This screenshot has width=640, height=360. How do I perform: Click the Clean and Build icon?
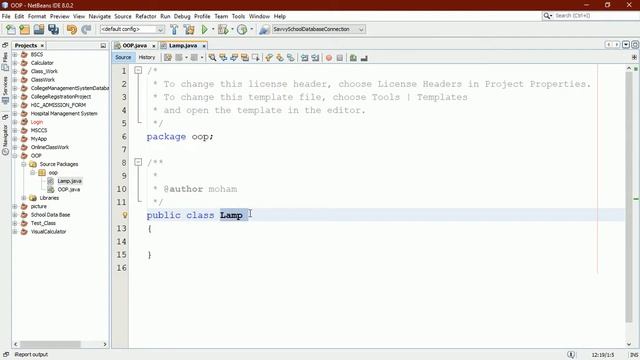[x=189, y=29]
